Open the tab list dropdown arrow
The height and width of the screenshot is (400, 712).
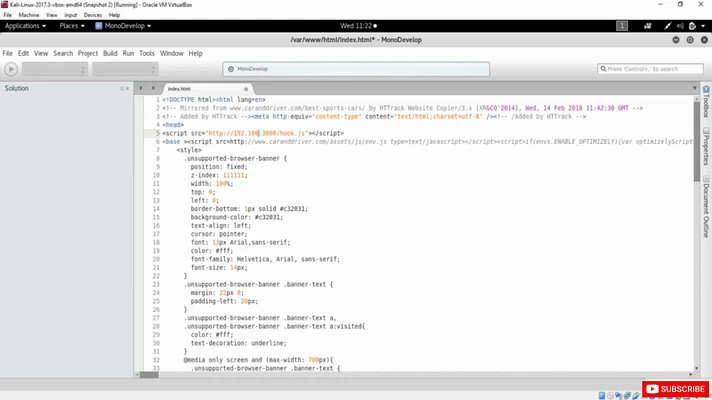pos(694,88)
